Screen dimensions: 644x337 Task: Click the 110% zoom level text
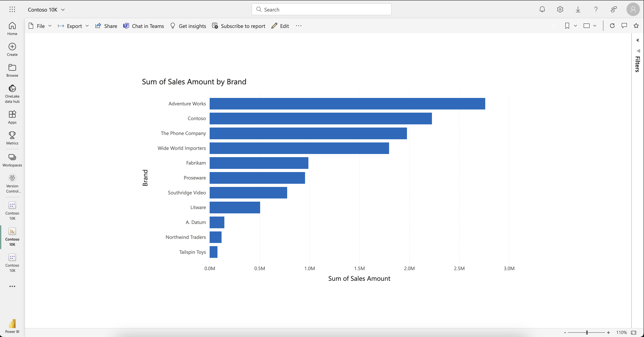point(621,333)
